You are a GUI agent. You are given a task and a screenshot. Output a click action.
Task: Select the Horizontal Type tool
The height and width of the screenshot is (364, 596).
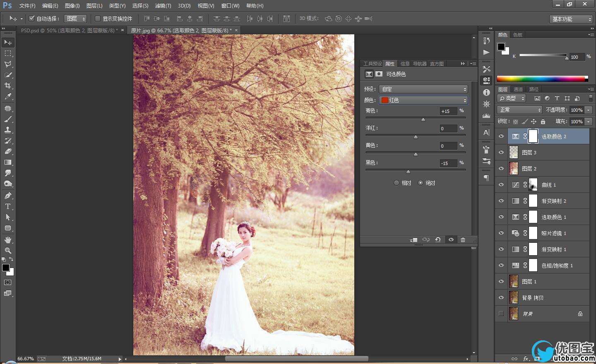(x=8, y=206)
